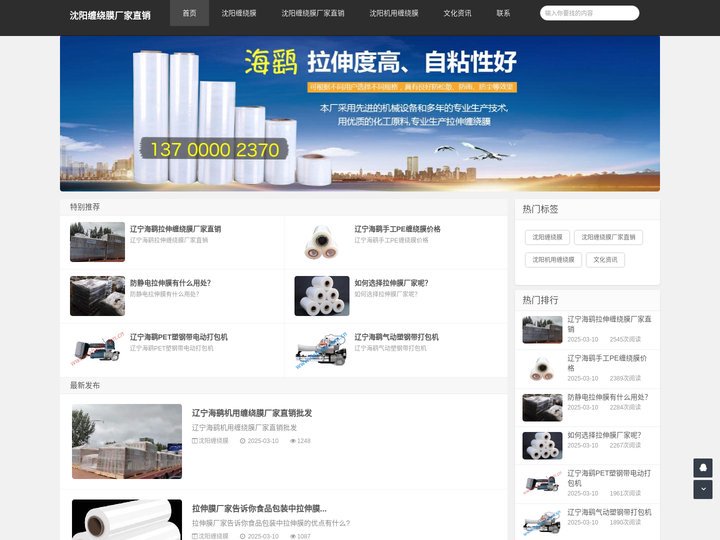Open the 联系 nav item

point(503,13)
